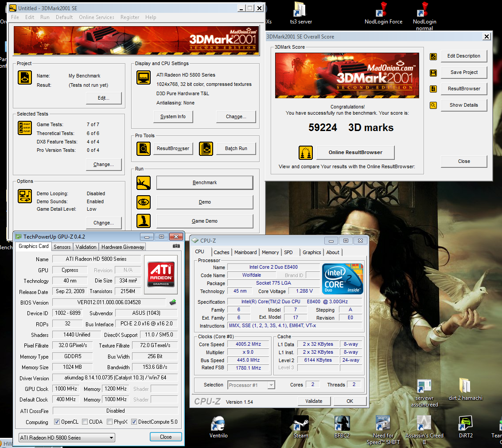Image resolution: width=502 pixels, height=448 pixels.
Task: Click the Show Details button
Action: [463, 105]
